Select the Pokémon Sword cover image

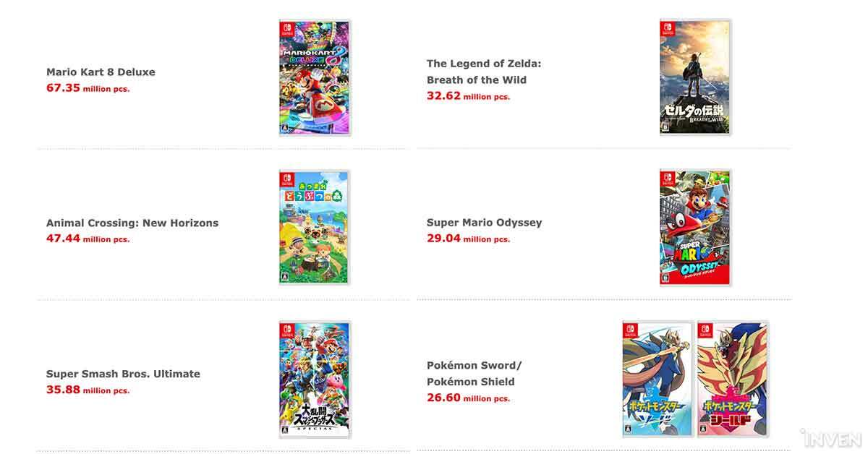coord(658,380)
